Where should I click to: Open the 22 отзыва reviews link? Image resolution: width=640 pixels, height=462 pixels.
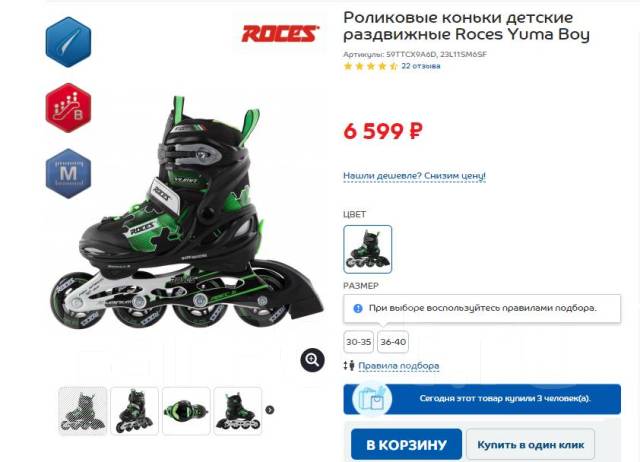click(x=421, y=66)
